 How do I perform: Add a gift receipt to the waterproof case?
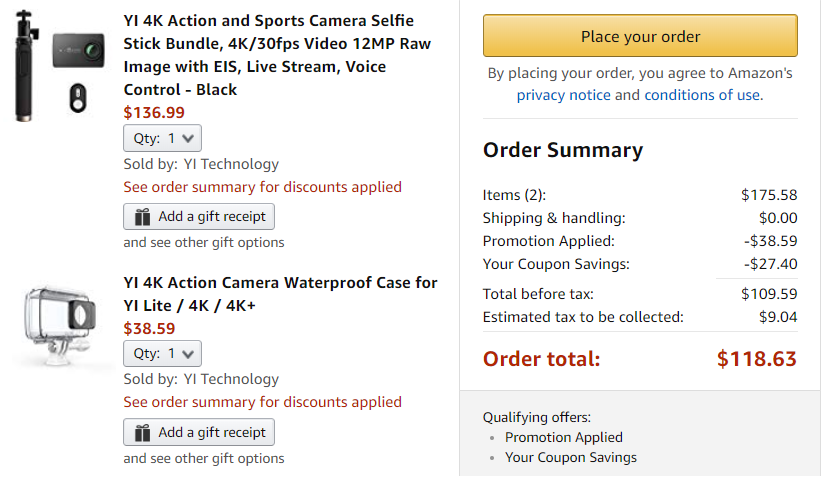(199, 433)
